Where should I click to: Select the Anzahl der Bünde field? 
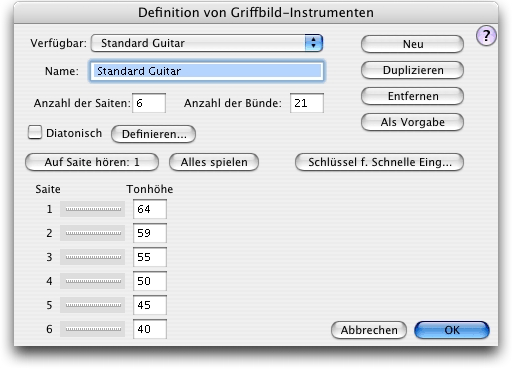click(307, 103)
